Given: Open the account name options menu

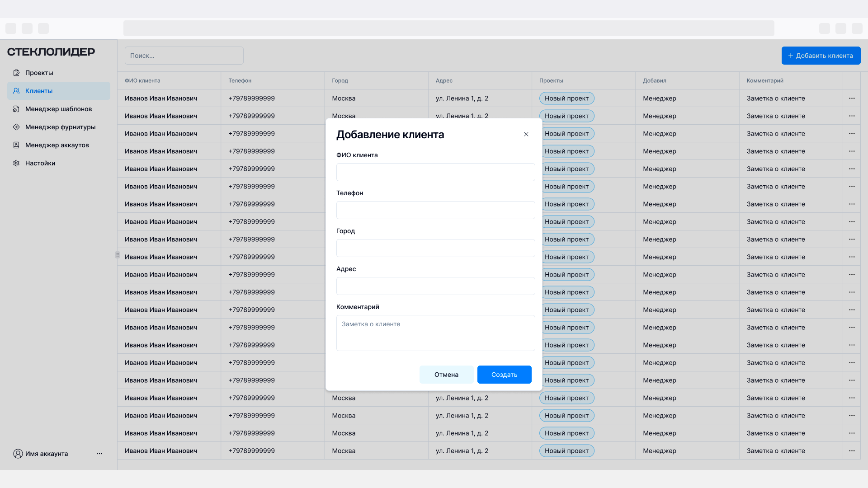Looking at the screenshot, I should point(99,454).
